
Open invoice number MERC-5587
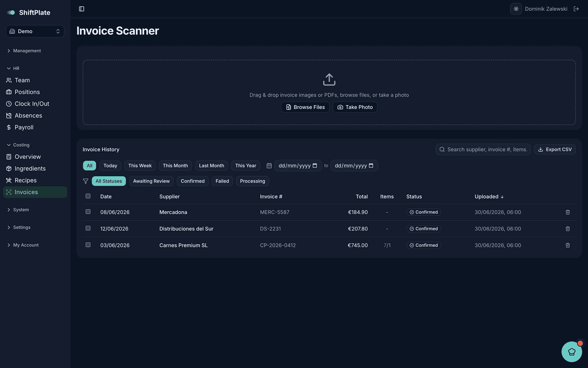(275, 212)
